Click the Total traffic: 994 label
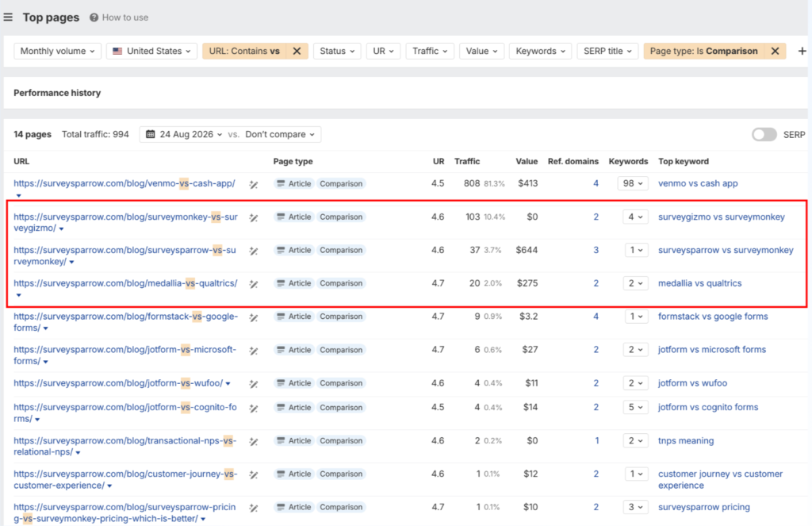This screenshot has width=812, height=526. (x=95, y=134)
